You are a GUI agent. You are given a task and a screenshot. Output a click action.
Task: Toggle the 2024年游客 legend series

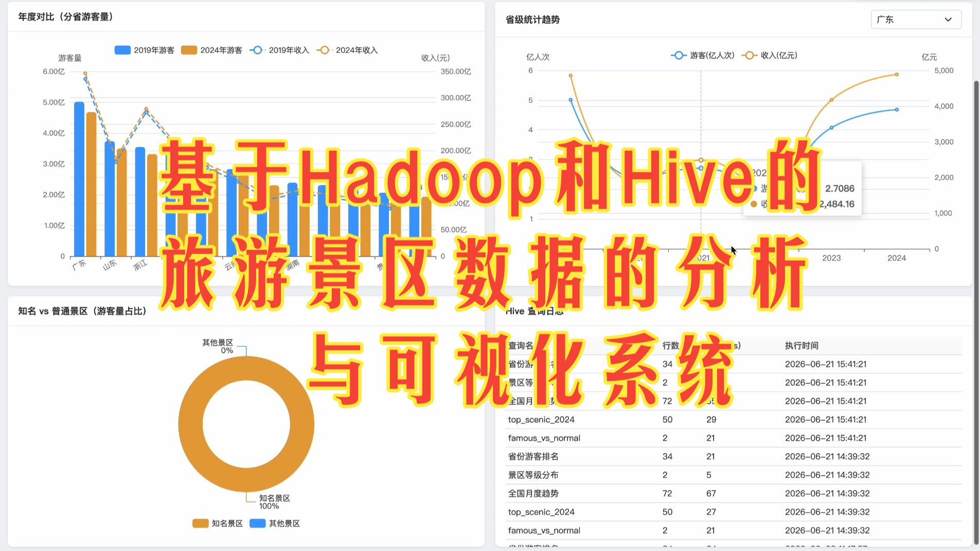click(x=211, y=50)
